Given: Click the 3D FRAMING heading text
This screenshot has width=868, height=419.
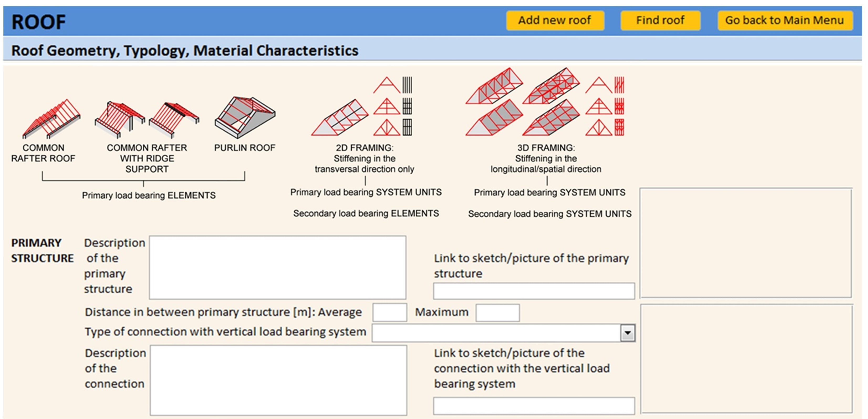Looking at the screenshot, I should [x=546, y=148].
